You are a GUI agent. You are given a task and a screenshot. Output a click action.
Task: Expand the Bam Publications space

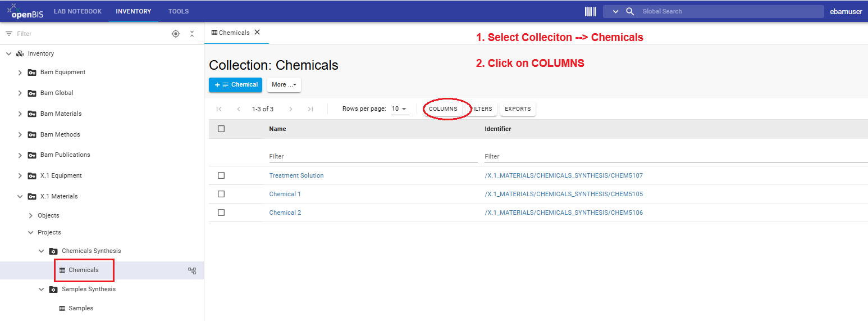[x=20, y=155]
